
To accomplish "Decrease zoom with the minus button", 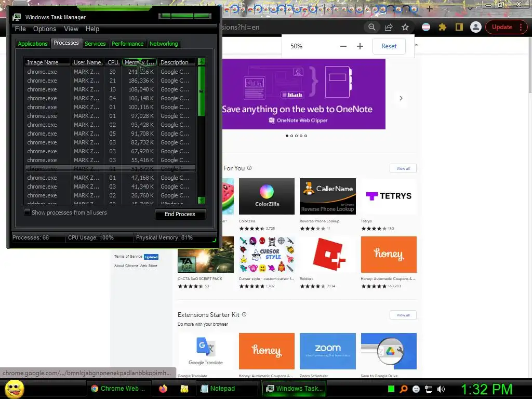I will point(343,46).
